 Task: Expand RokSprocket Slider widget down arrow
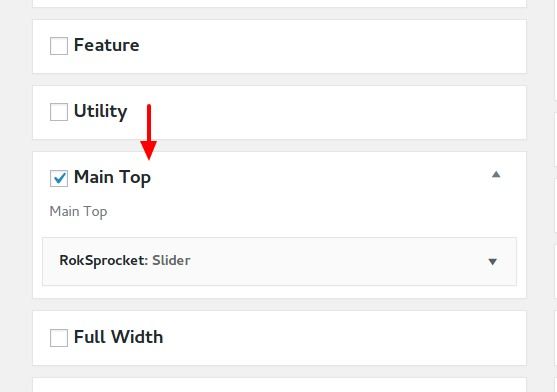point(492,262)
